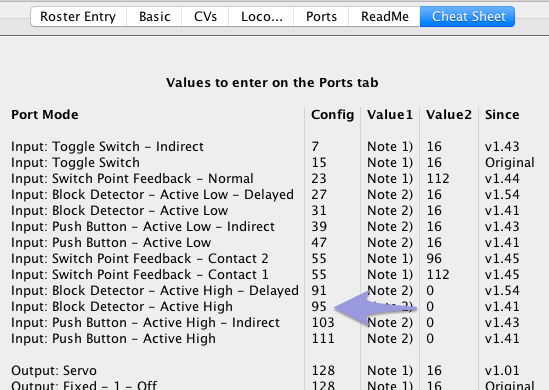Open the ReadMe tab
Viewport: 549px width, 390px height.
[x=385, y=16]
